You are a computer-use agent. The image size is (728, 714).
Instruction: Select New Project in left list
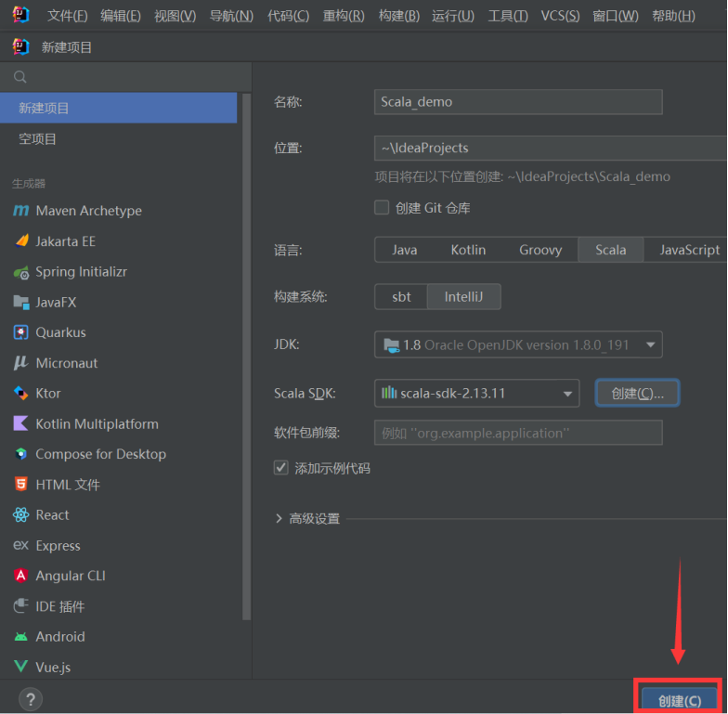coord(119,108)
